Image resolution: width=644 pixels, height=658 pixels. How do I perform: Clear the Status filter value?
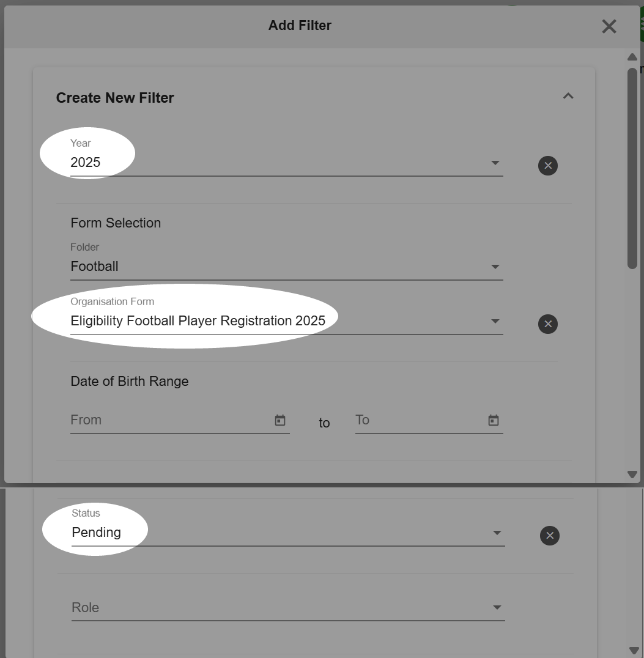click(550, 536)
